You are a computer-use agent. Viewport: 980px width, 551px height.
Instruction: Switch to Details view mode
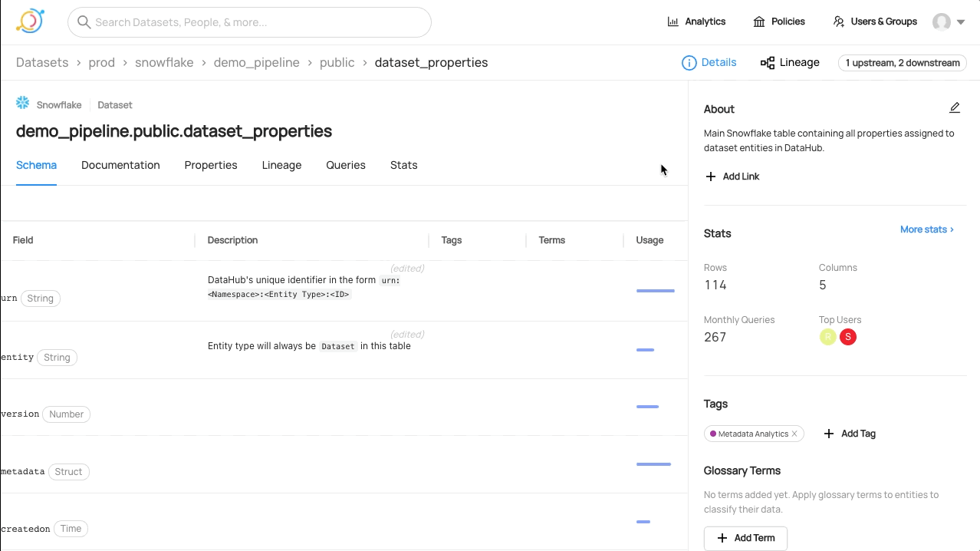click(709, 63)
